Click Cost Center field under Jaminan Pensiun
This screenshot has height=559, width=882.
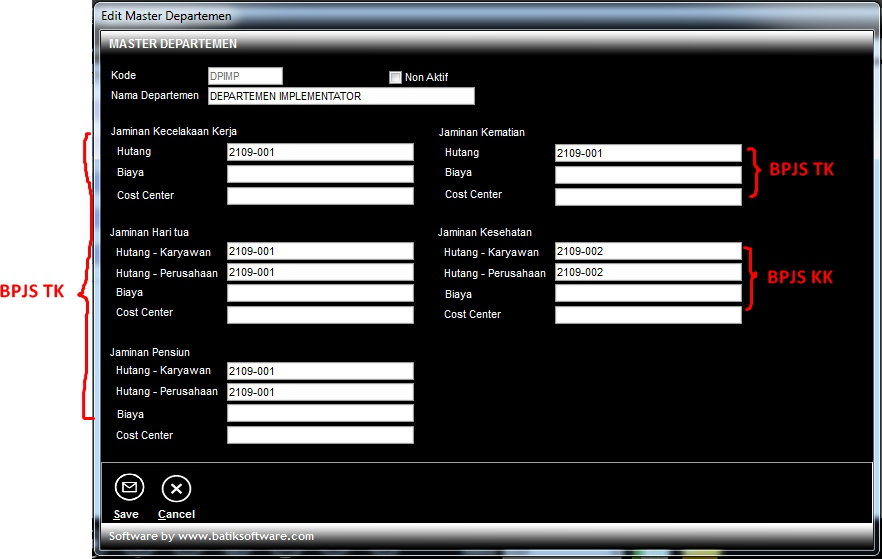pos(320,435)
